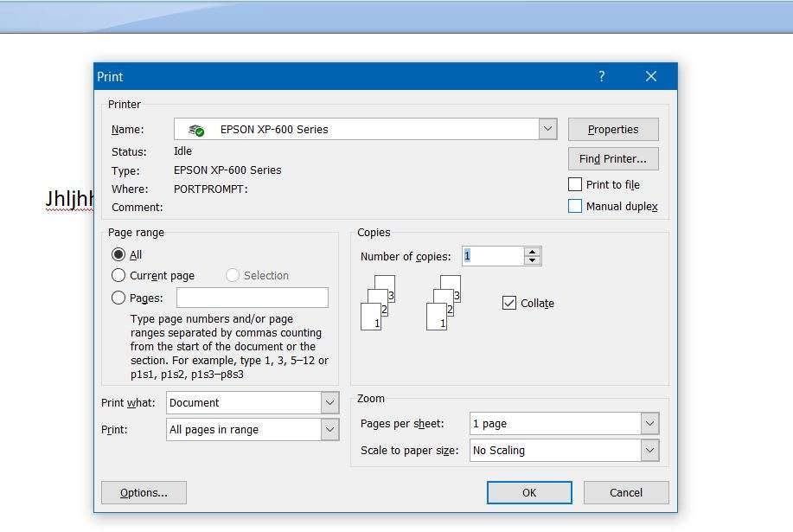Viewport: 793px width, 532px height.
Task: Select the All page range option
Action: 118,254
